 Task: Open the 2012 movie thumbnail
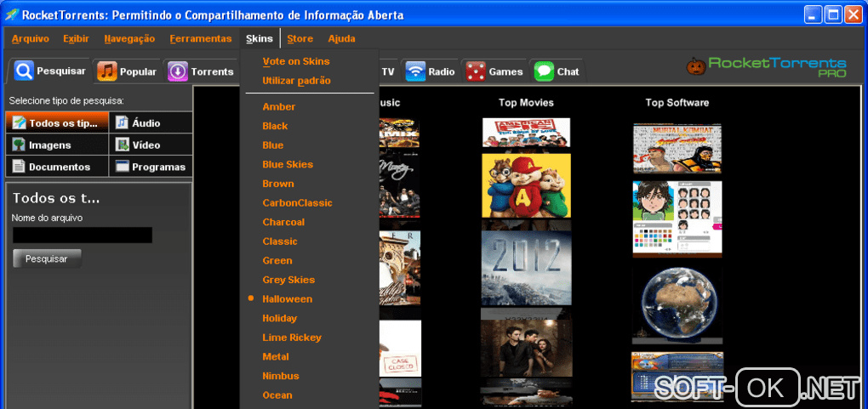tap(526, 268)
